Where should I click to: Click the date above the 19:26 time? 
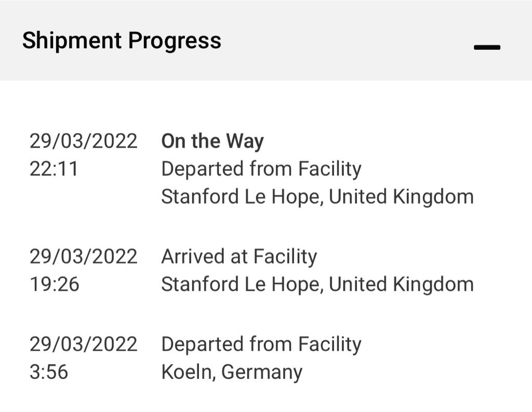83,257
